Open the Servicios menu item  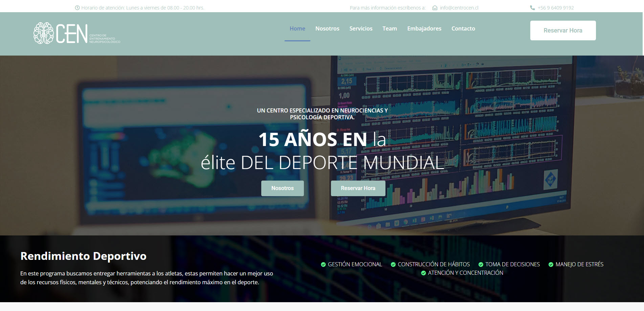[361, 28]
